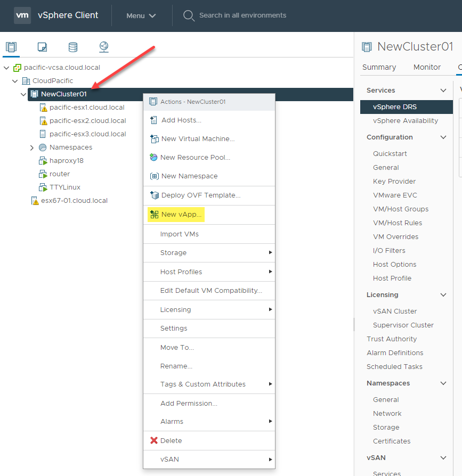
Task: Click the New Namespace icon
Action: coord(155,176)
